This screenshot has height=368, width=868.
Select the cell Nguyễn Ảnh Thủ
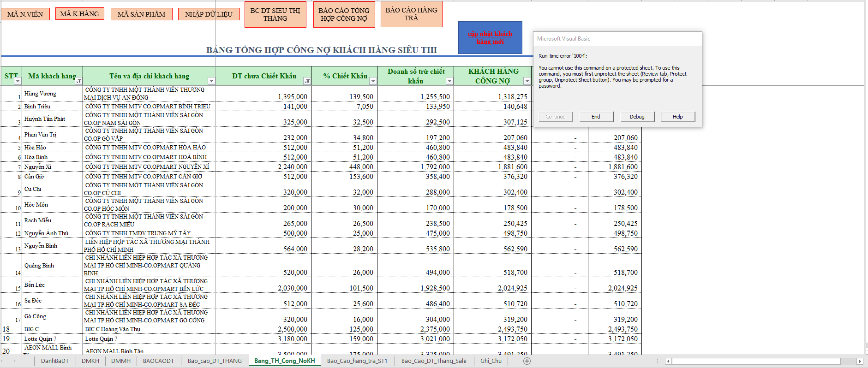[x=52, y=233]
